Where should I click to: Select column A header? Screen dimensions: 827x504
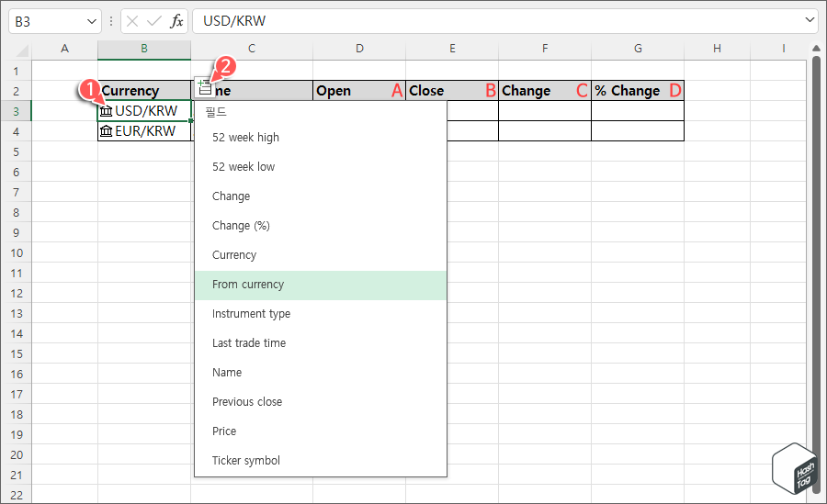point(65,49)
